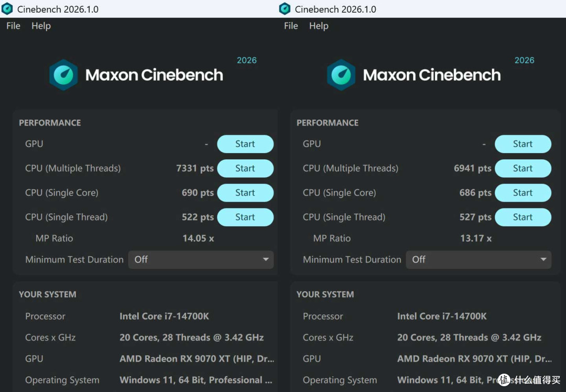Select the 690 pts score
This screenshot has height=392, width=566.
pyautogui.click(x=198, y=193)
